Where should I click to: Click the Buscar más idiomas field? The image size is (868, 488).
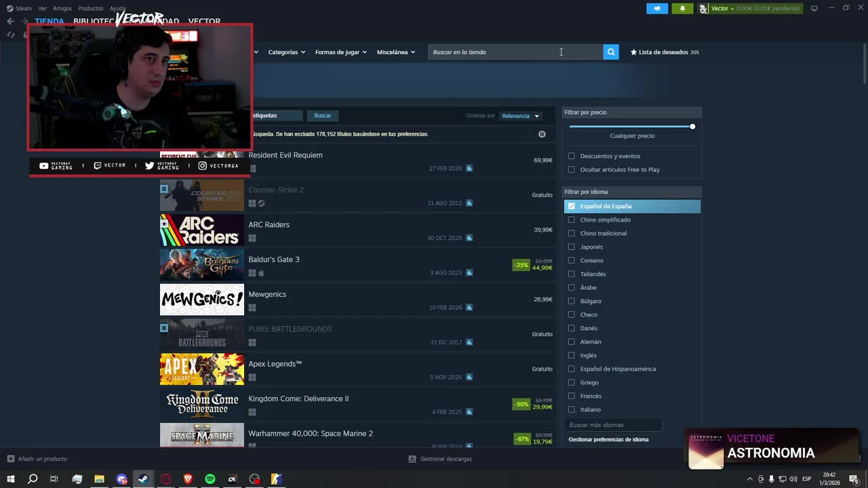(614, 425)
